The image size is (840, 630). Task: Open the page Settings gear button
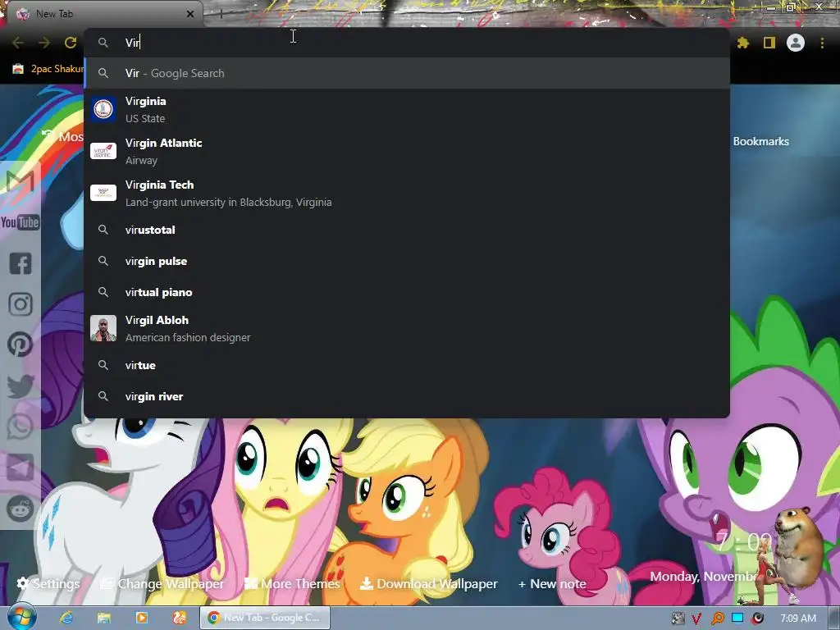(48, 583)
